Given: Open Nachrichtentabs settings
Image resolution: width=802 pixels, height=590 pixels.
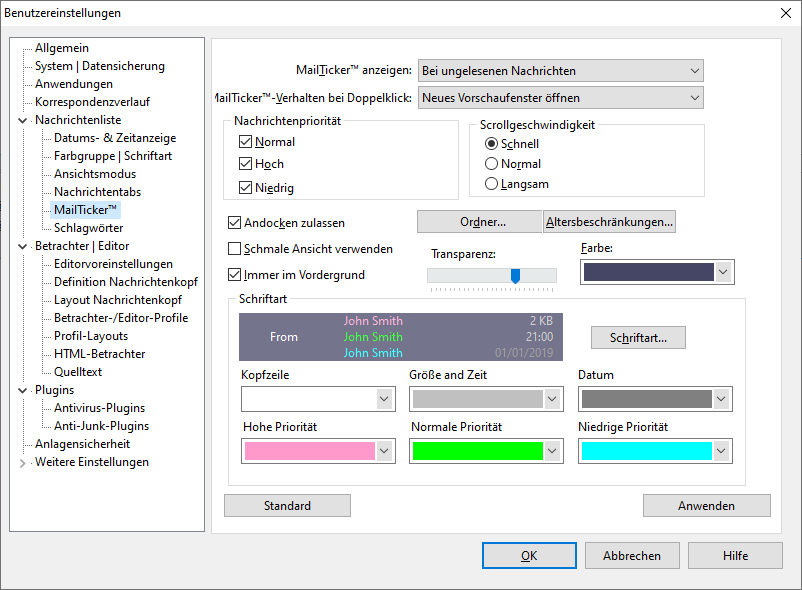Looking at the screenshot, I should pyautogui.click(x=98, y=192).
